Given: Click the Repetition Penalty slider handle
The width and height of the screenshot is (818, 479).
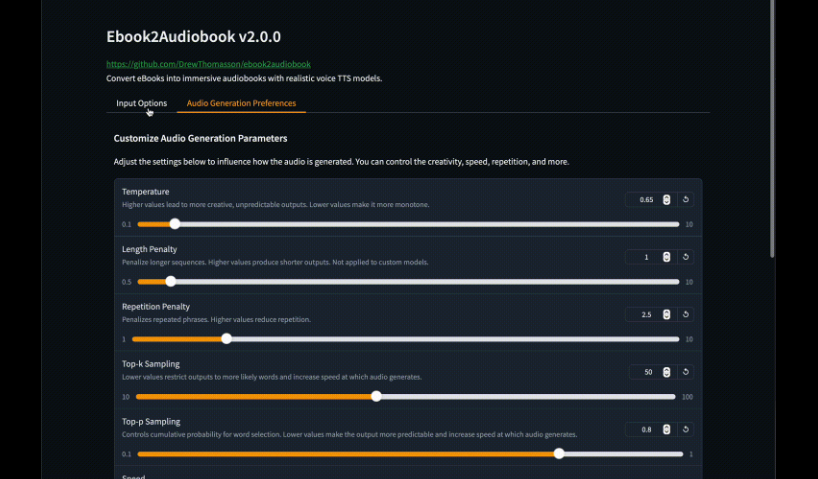Looking at the screenshot, I should [x=226, y=339].
